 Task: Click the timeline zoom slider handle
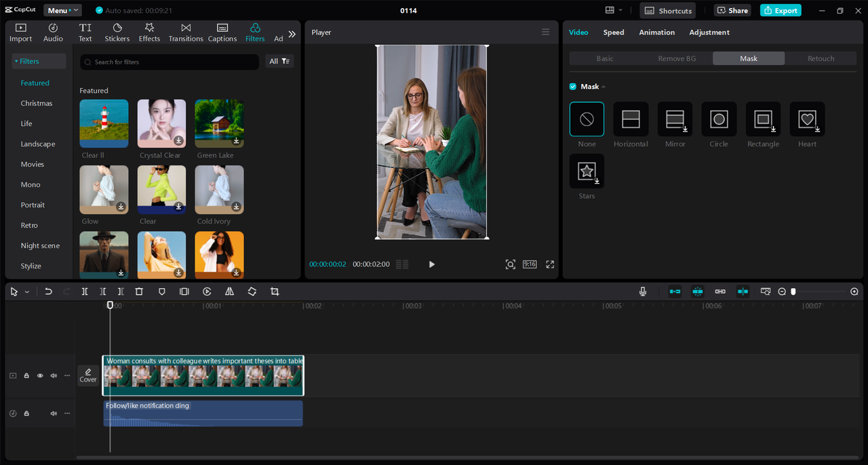click(793, 291)
